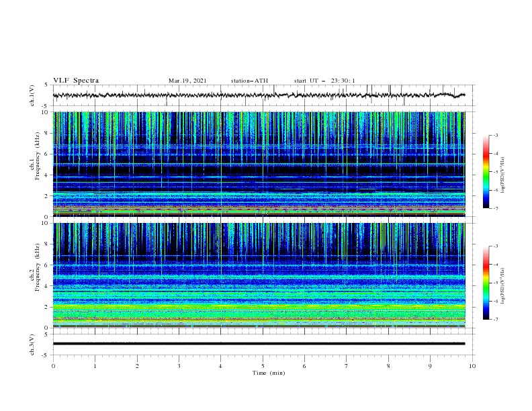532x411 pixels.
Task: Select the date text 'Mar.19, 2021'
Action: [x=187, y=81]
